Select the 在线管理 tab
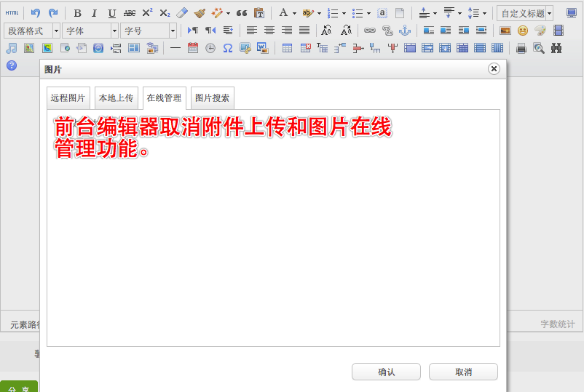 pyautogui.click(x=165, y=98)
